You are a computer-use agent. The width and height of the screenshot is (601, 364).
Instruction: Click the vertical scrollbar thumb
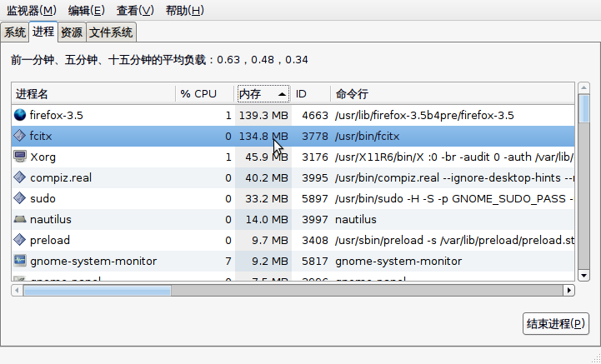[x=583, y=108]
